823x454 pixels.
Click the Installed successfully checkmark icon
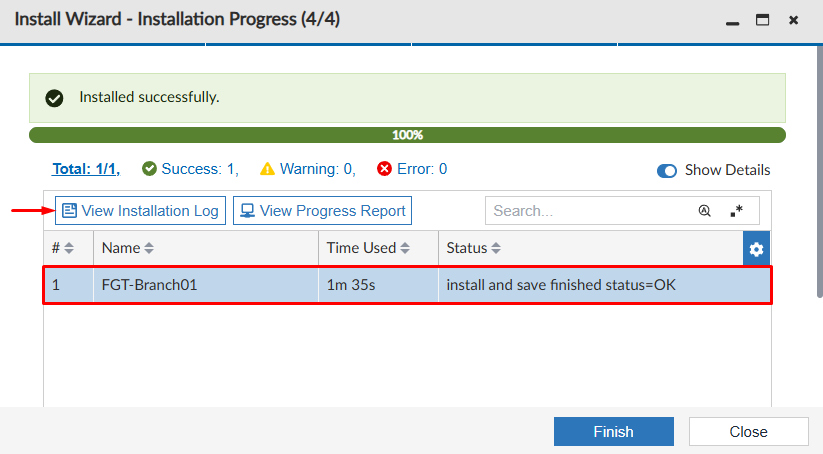point(54,98)
